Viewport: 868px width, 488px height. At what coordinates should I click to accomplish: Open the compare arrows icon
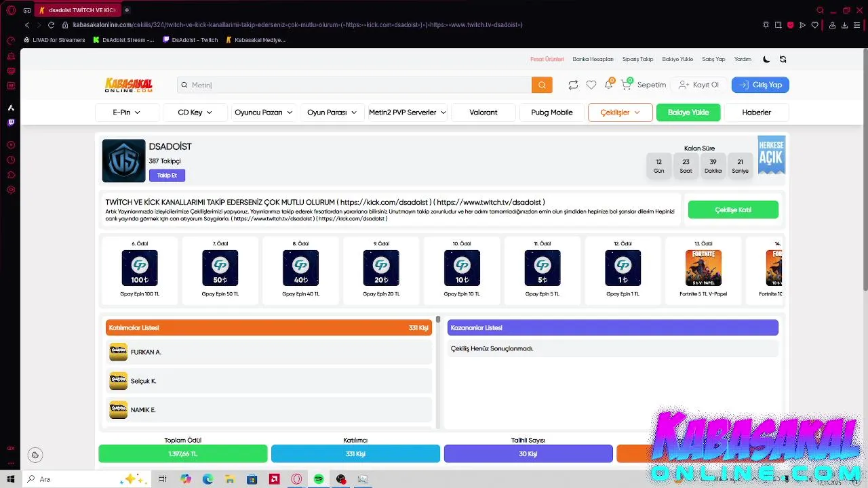(x=573, y=85)
